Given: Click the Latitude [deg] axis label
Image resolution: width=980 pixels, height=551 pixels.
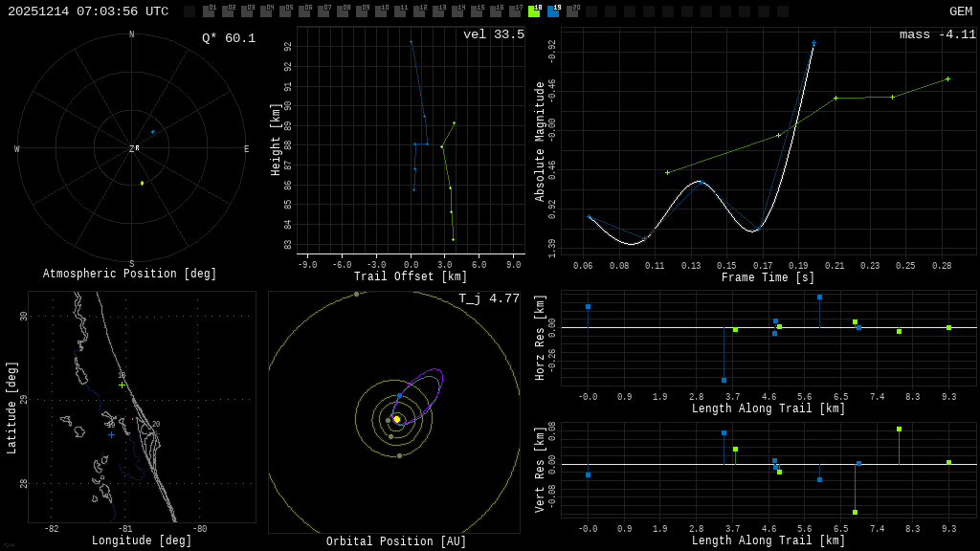Looking at the screenshot, I should (11, 408).
